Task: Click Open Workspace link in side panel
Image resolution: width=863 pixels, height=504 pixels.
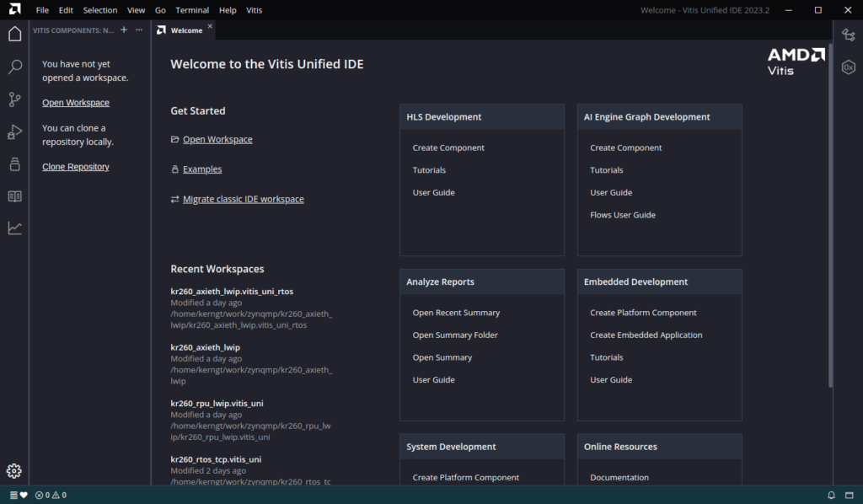Action: (76, 103)
